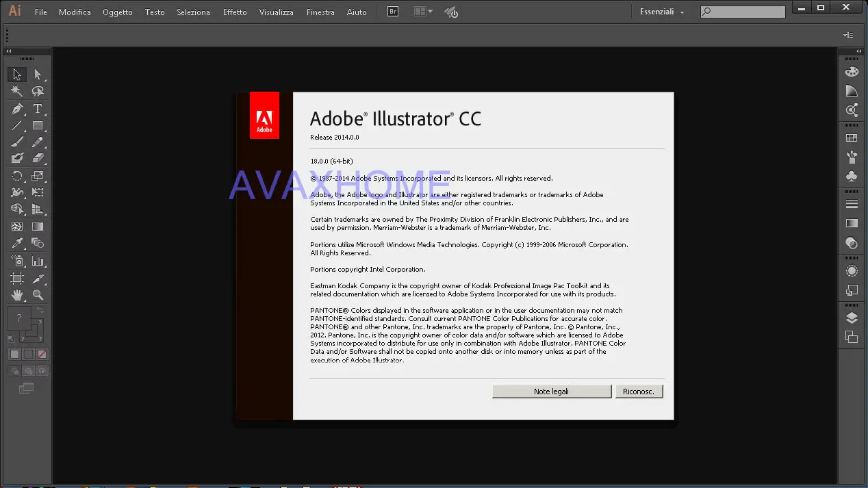Activate the Artboard tool
Screen dimensions: 868x488
point(17,279)
